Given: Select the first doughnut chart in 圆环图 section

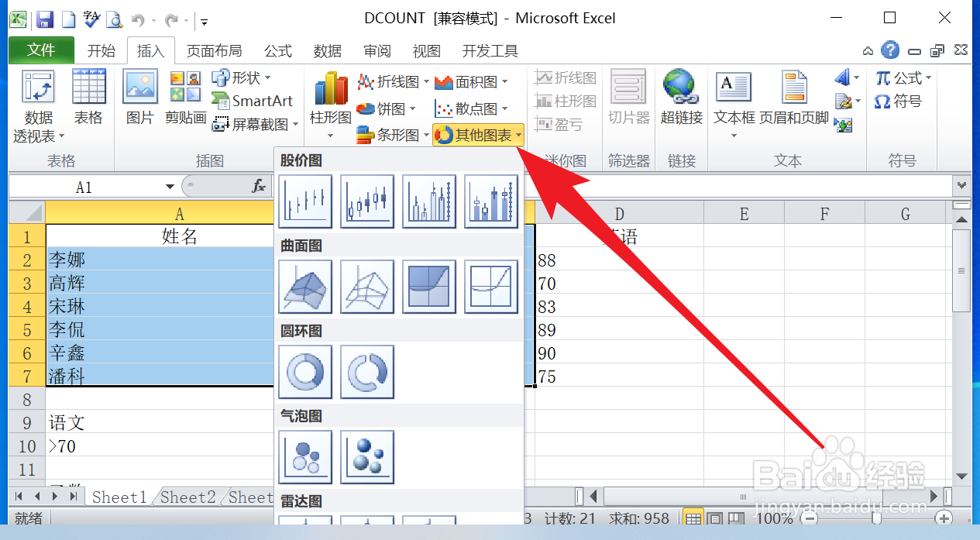Looking at the screenshot, I should (304, 372).
